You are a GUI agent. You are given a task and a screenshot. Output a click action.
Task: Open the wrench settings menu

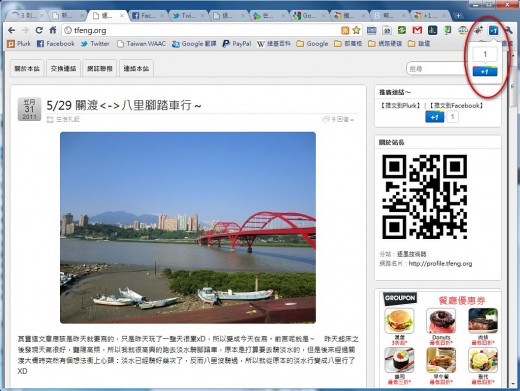(509, 30)
